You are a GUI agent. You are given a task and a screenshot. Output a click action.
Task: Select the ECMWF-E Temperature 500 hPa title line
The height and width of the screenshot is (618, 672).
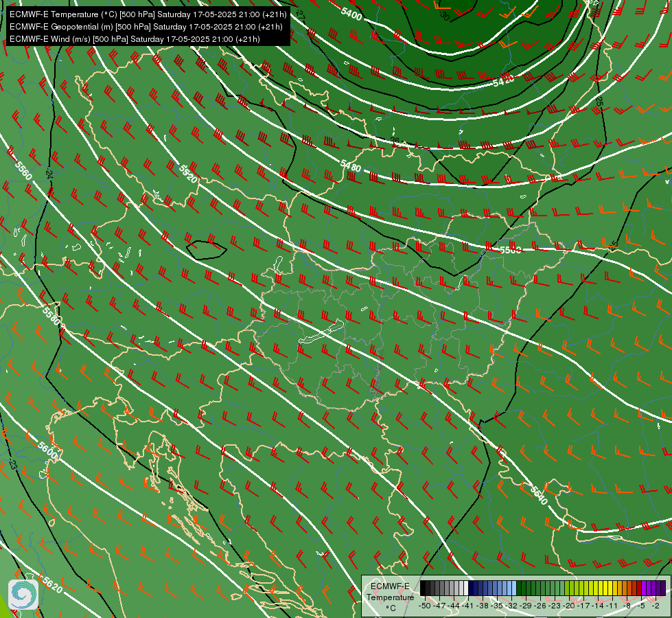(x=148, y=14)
